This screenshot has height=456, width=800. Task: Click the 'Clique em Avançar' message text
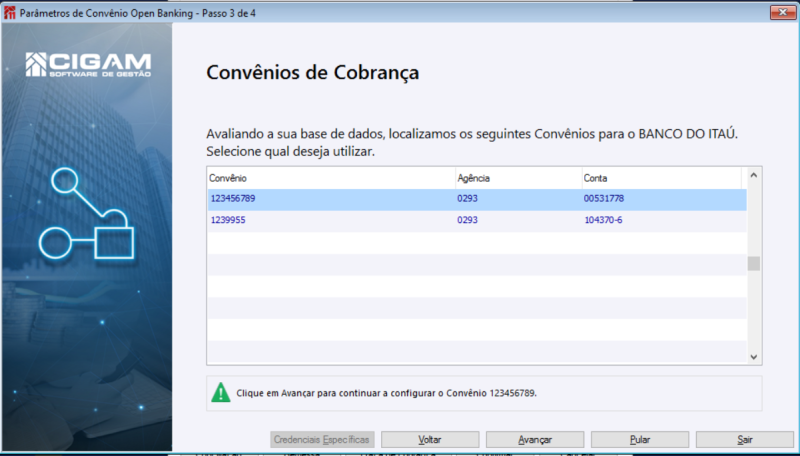387,394
